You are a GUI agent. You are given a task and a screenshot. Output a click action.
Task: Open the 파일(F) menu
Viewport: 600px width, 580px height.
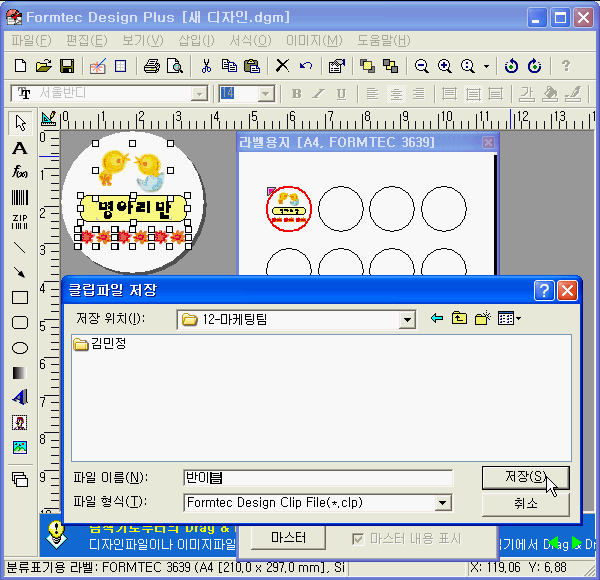click(31, 40)
